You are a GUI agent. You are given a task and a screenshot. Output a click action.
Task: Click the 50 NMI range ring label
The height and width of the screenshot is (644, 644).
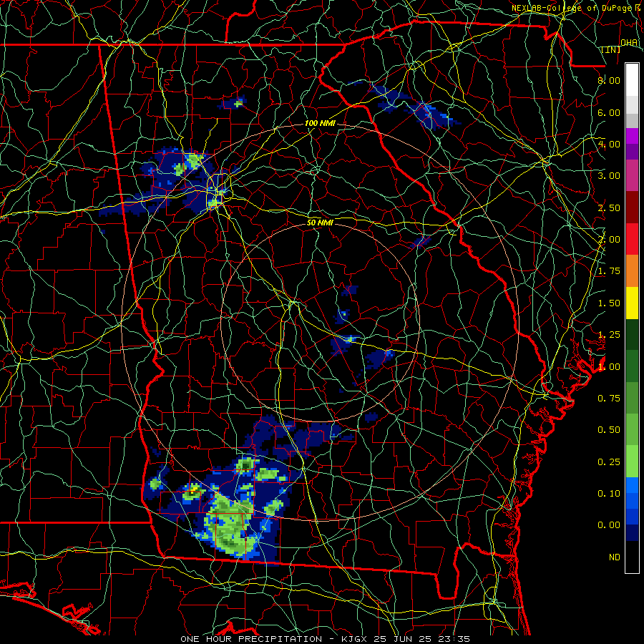point(320,223)
